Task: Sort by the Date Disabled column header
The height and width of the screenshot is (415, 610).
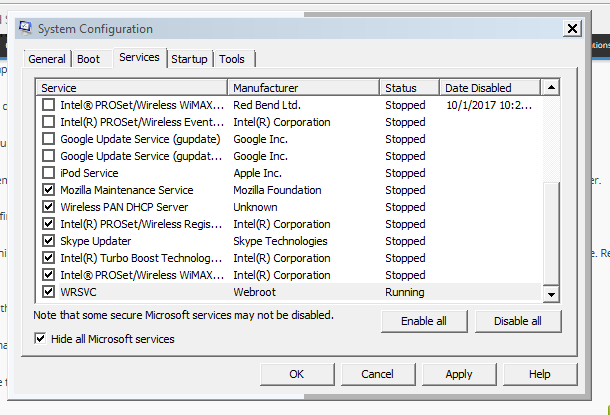Action: tap(490, 88)
